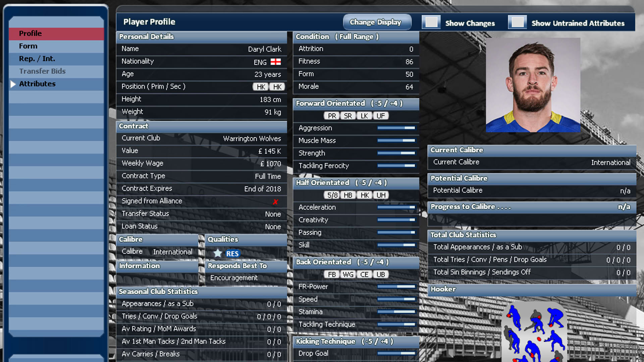Enable the Show Changes checkbox
Viewport: 644px width, 362px height.
point(431,22)
